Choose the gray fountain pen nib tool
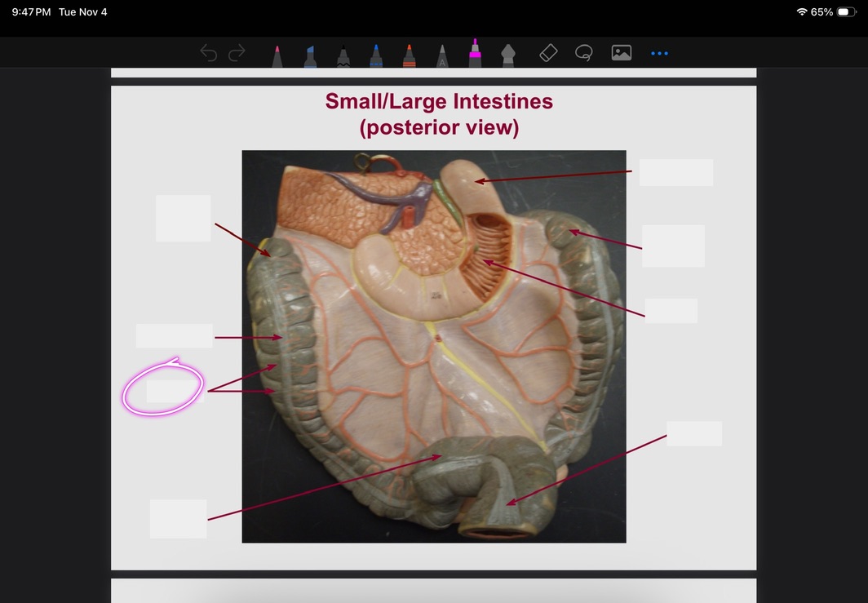The image size is (868, 603). click(x=507, y=55)
